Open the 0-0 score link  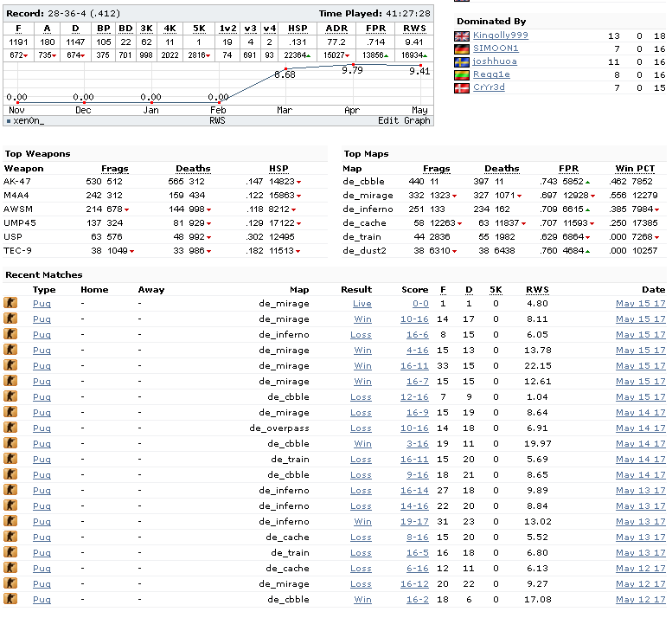point(420,304)
